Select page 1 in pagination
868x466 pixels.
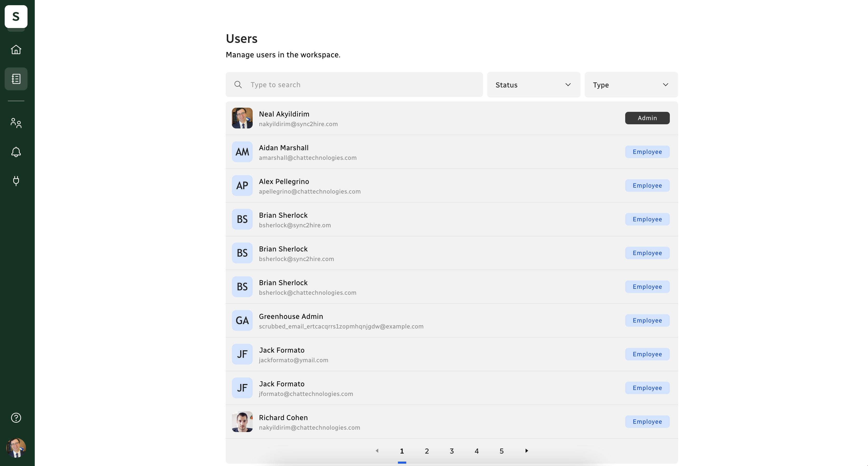pyautogui.click(x=402, y=451)
